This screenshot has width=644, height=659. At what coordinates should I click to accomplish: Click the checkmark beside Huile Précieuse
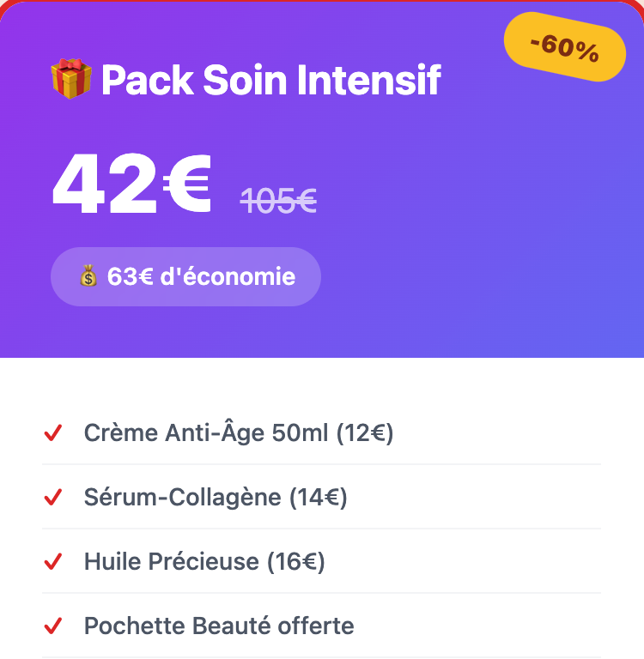[x=53, y=561]
